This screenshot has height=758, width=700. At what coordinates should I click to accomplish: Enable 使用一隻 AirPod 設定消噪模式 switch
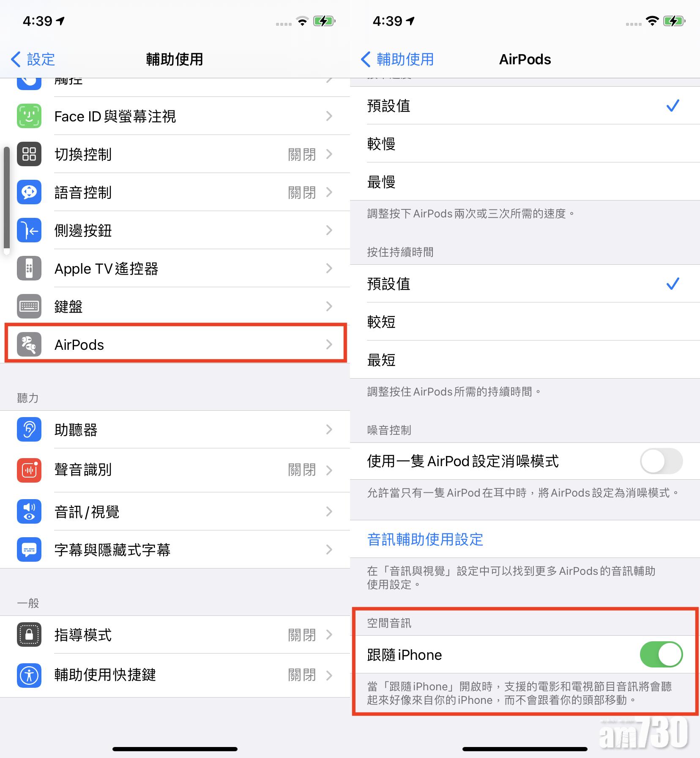[x=661, y=461]
